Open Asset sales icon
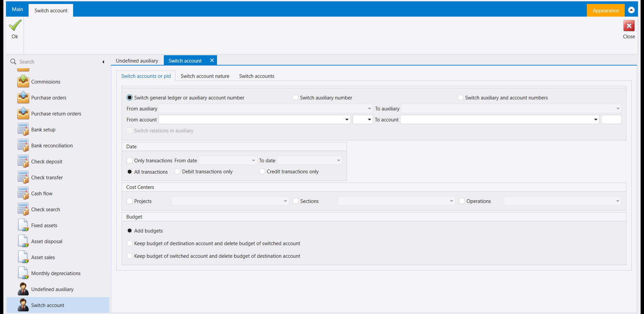Image resolution: width=644 pixels, height=314 pixels. [23, 257]
